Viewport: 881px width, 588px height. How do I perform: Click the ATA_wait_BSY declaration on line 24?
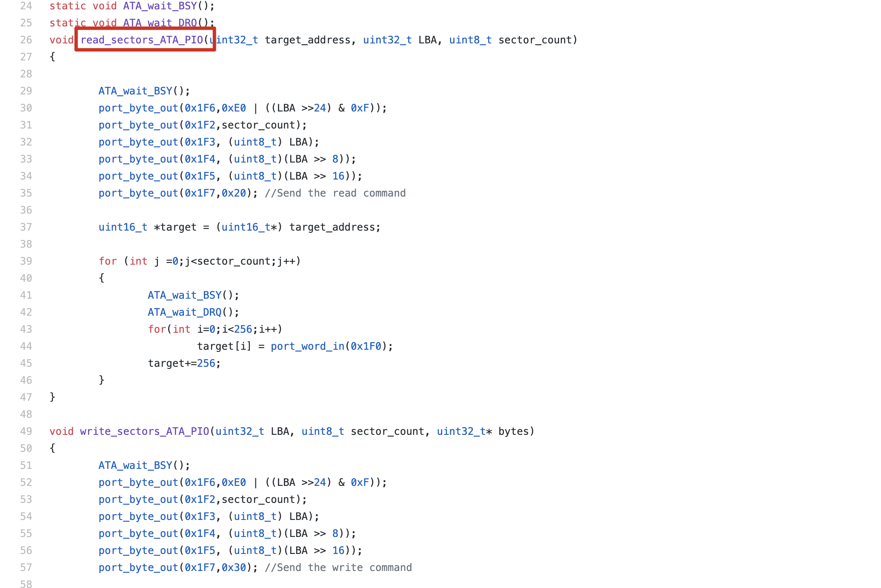[x=160, y=6]
